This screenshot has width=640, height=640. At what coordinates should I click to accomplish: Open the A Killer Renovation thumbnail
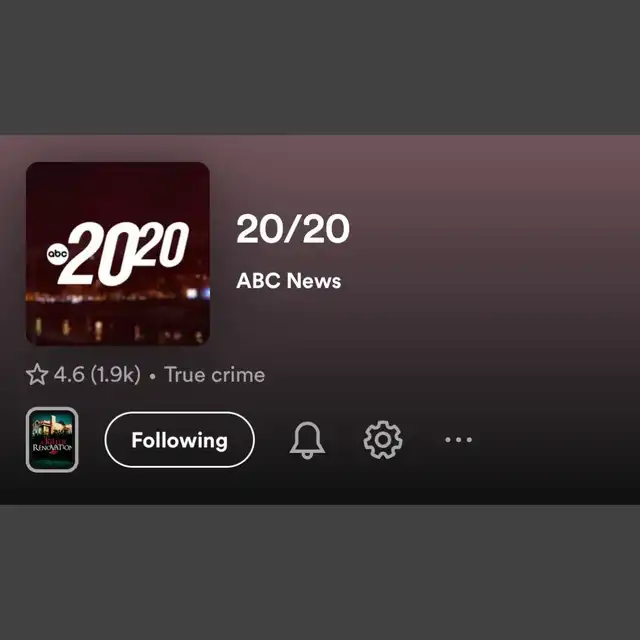[52, 440]
